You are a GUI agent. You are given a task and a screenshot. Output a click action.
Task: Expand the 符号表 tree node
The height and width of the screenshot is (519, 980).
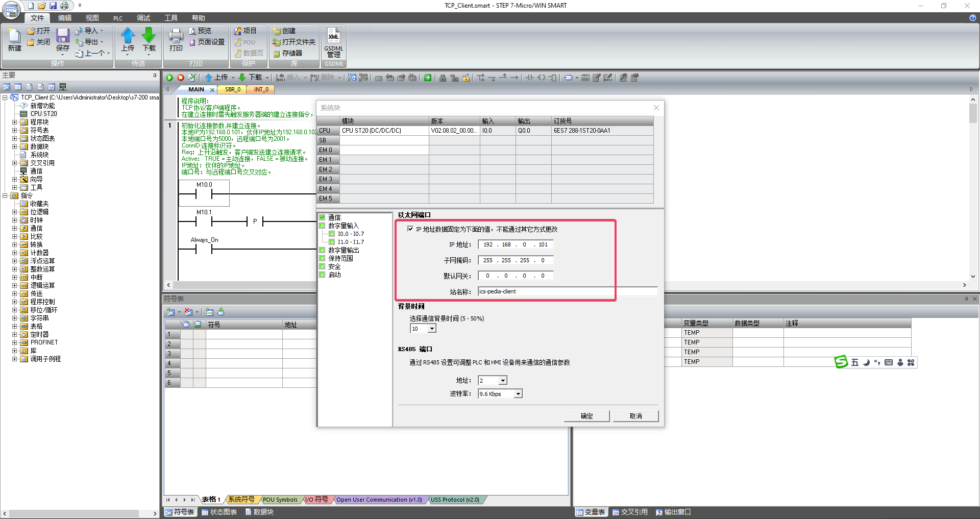[14, 130]
